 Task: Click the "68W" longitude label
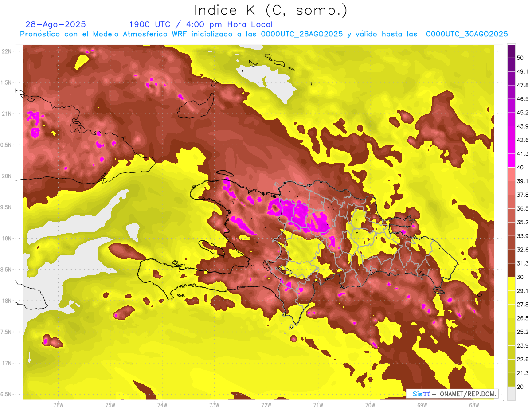pyautogui.click(x=474, y=405)
